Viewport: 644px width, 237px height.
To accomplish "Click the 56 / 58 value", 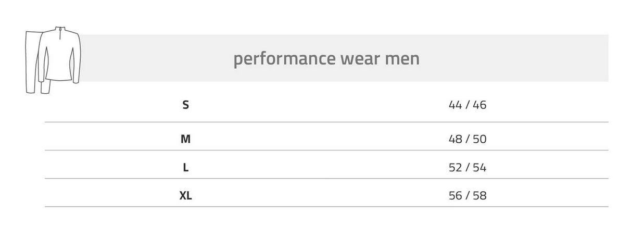I will point(468,196).
